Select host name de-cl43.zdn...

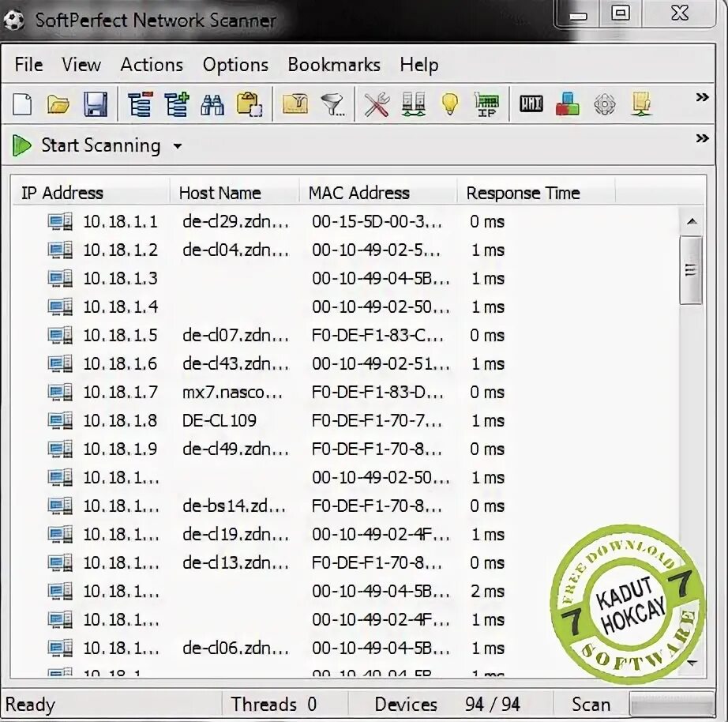[x=236, y=364]
